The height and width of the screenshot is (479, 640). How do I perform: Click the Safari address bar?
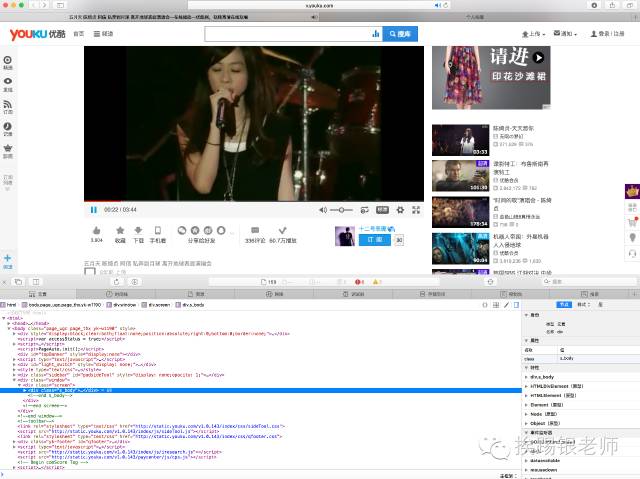[x=319, y=5]
